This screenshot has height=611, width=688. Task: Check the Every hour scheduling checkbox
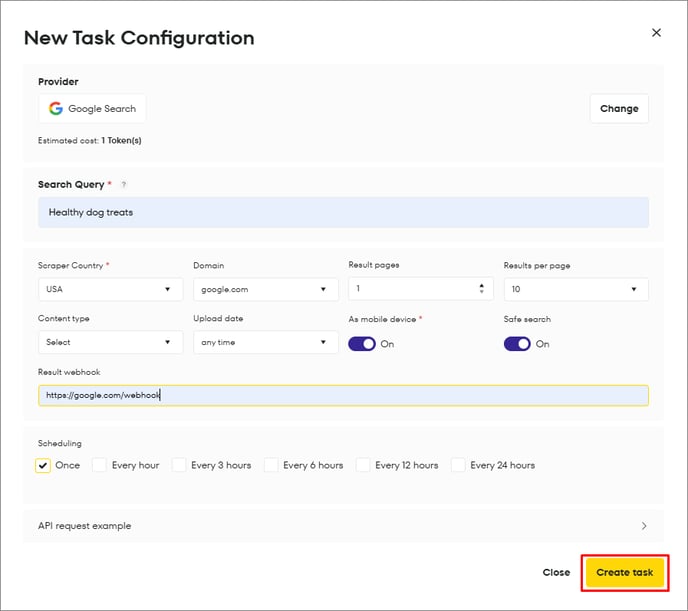click(x=99, y=465)
